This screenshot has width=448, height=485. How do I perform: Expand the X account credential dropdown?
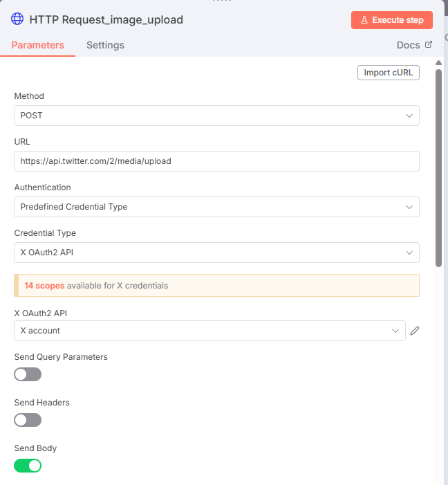pyautogui.click(x=209, y=331)
